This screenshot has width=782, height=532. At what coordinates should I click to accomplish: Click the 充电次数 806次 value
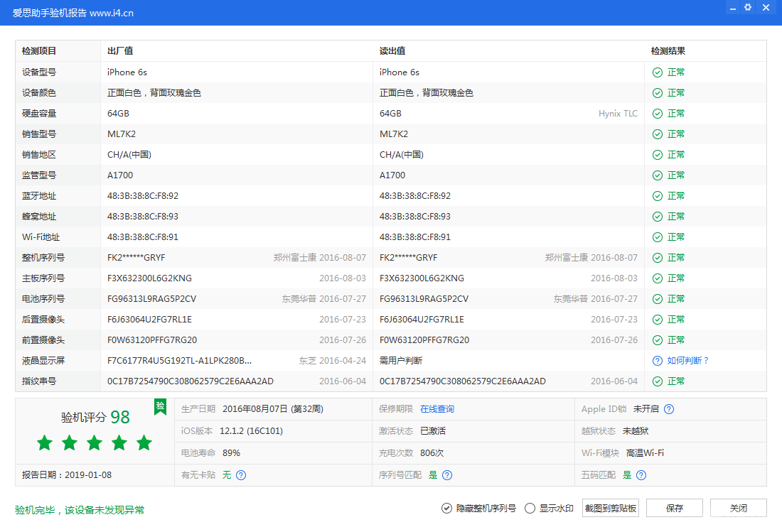[432, 452]
